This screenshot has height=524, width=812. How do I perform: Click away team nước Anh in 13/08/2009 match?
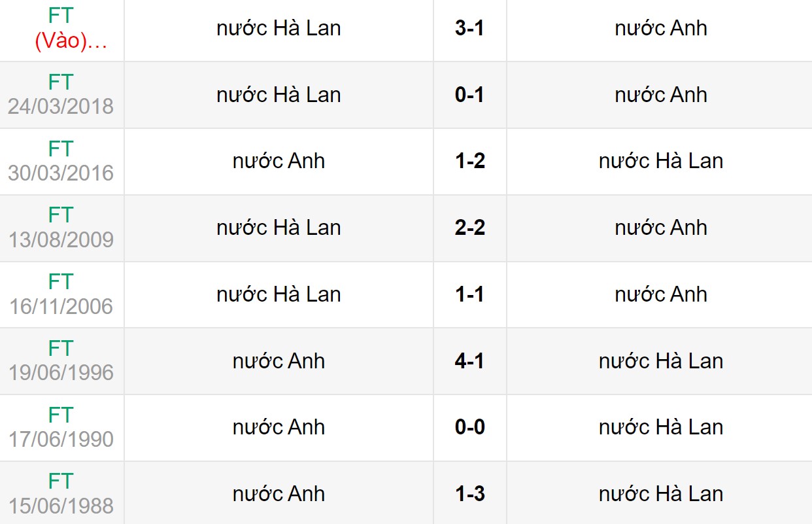[661, 228]
